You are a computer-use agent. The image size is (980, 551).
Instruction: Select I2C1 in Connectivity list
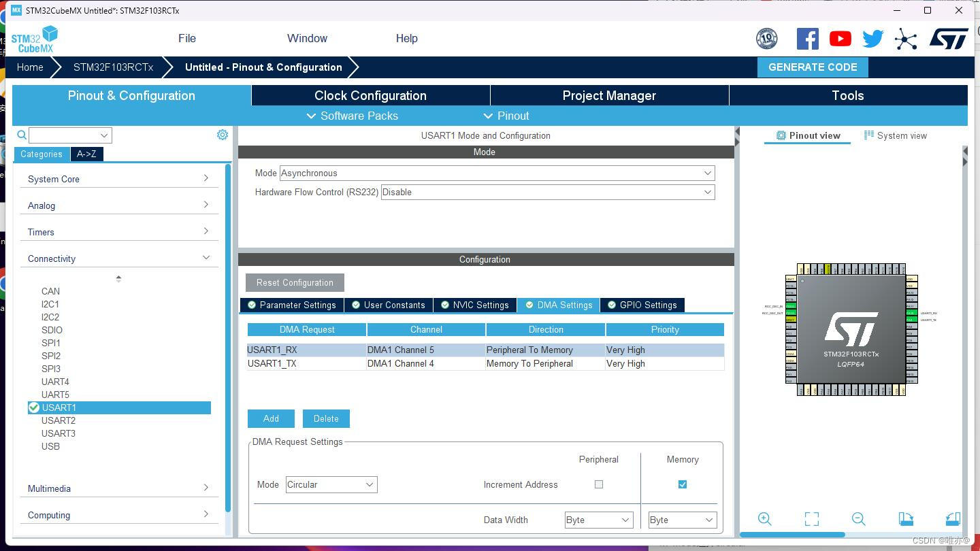click(50, 304)
